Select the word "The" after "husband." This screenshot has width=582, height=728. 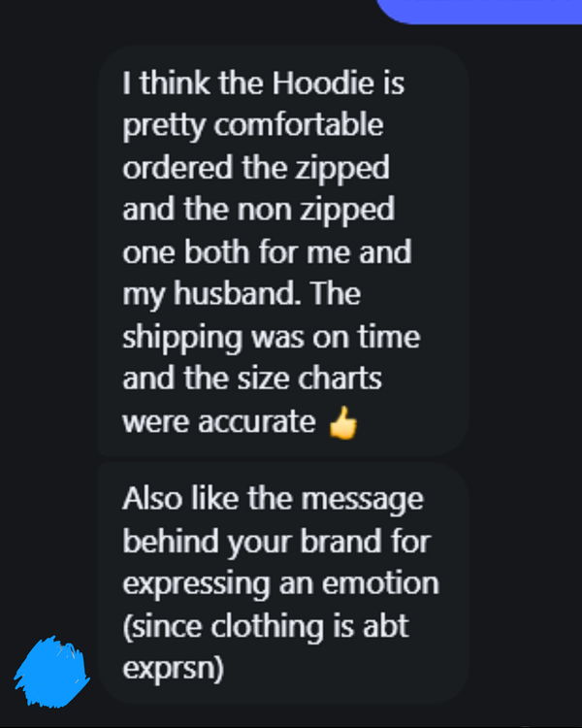(336, 293)
